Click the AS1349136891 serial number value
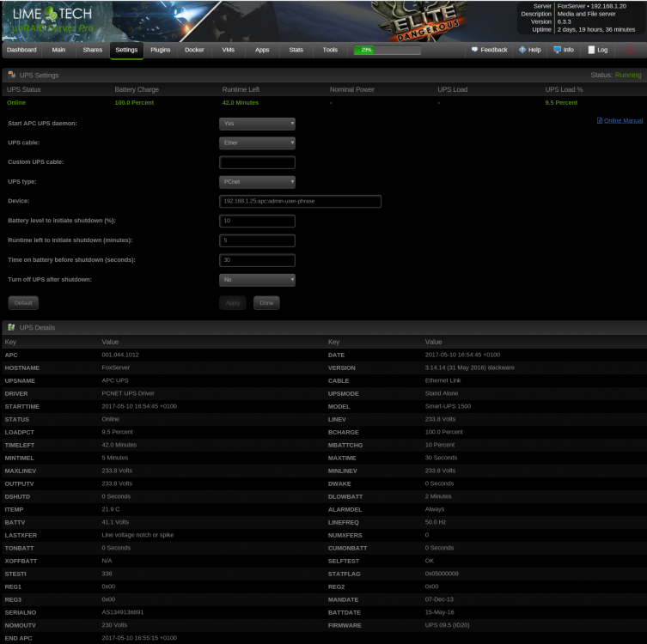 click(123, 612)
